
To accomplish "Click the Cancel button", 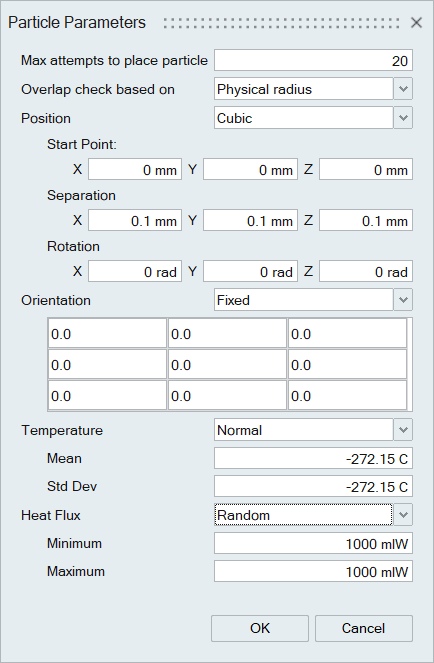I will coord(363,628).
